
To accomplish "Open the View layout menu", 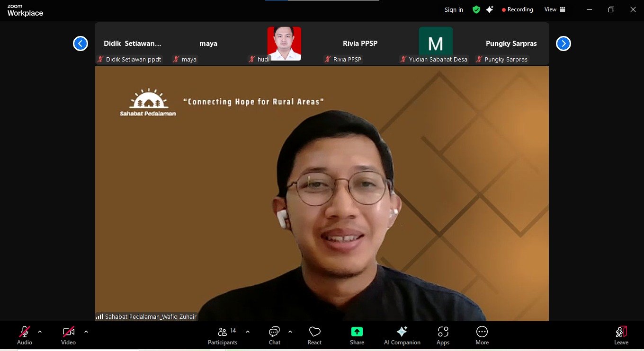I will pyautogui.click(x=555, y=9).
